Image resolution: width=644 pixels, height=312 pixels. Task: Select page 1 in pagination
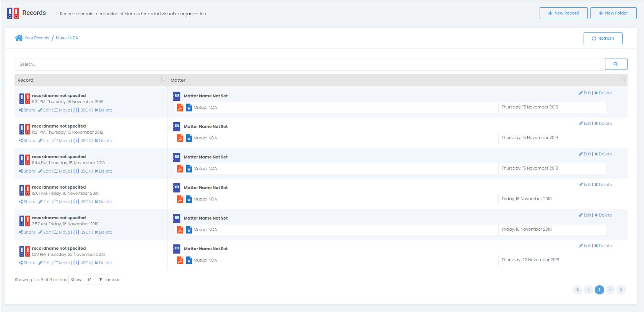(x=599, y=290)
